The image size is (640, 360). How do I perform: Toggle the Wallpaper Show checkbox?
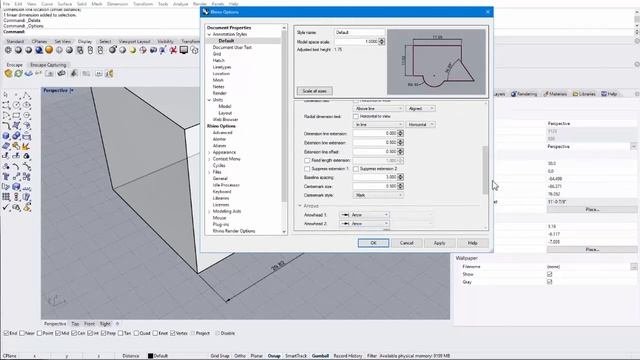[x=549, y=274]
